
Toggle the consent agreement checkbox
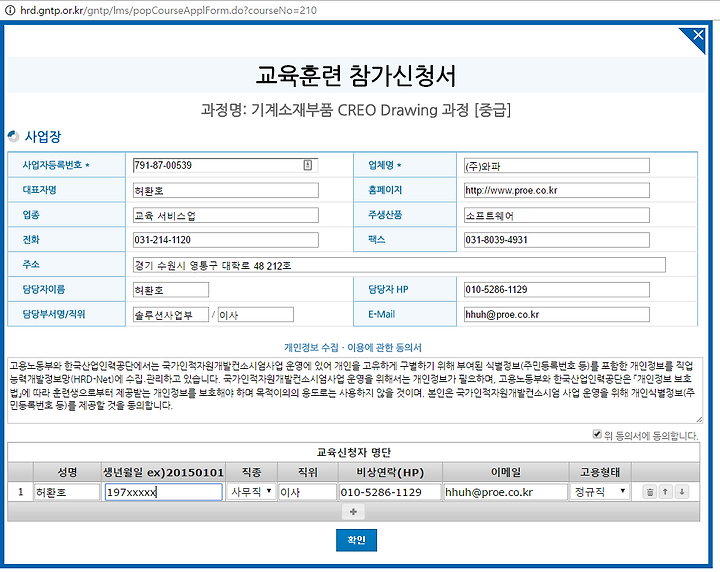click(597, 434)
